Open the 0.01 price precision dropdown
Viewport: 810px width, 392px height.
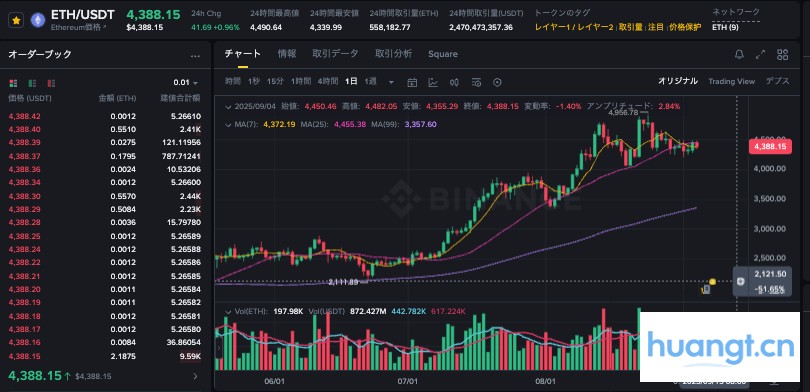[186, 83]
